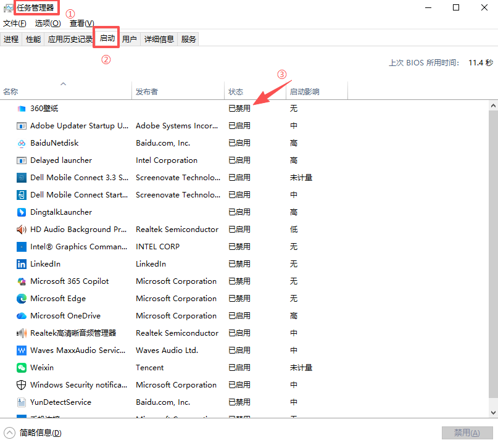This screenshot has width=498, height=448.
Task: Click the Adobe Updater Startup Utility icon
Action: [x=21, y=126]
